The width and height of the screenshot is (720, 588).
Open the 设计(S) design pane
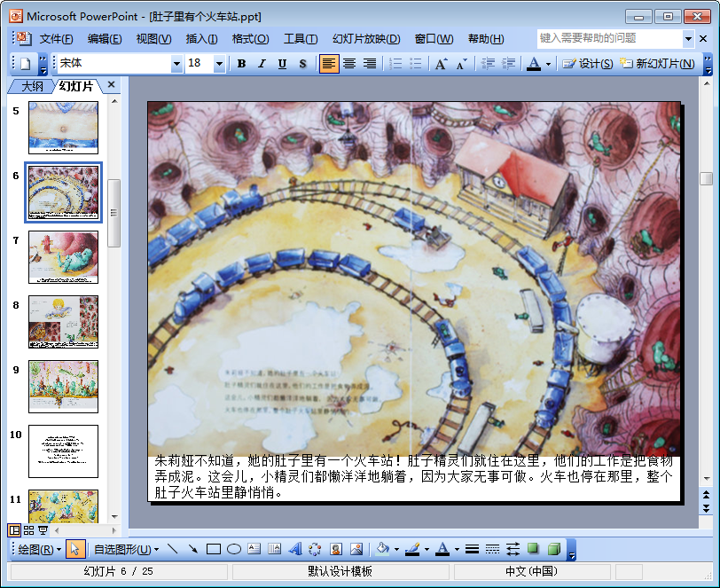point(588,63)
